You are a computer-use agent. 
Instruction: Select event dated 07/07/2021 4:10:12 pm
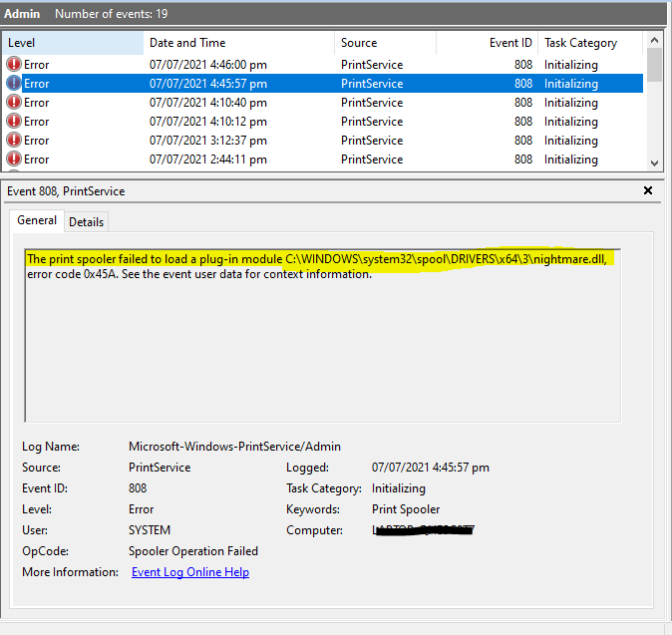click(x=323, y=121)
